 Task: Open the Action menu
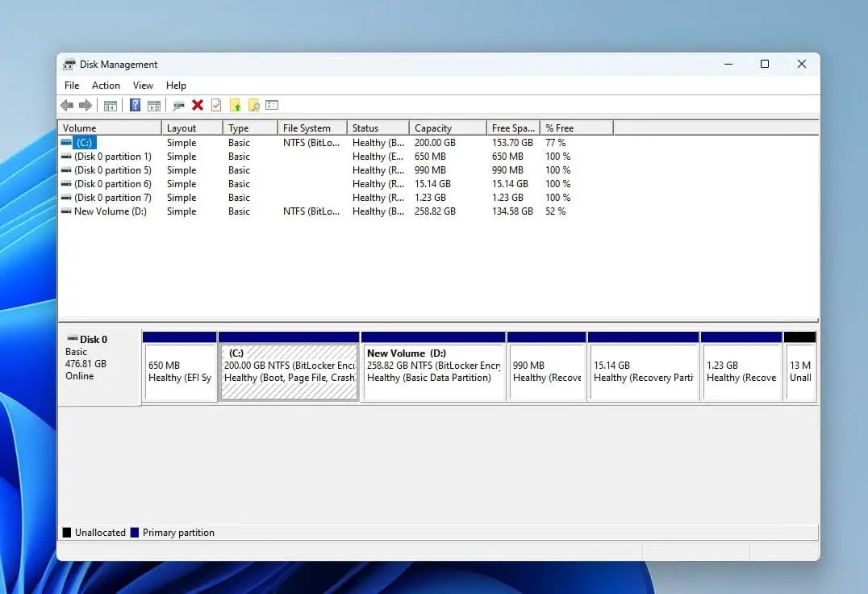[x=106, y=86]
